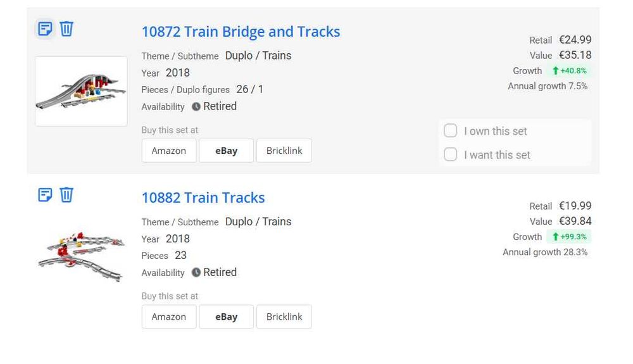This screenshot has height=364, width=633.
Task: Open Bricklink for Train Bridge and Tracks
Action: pyautogui.click(x=284, y=151)
